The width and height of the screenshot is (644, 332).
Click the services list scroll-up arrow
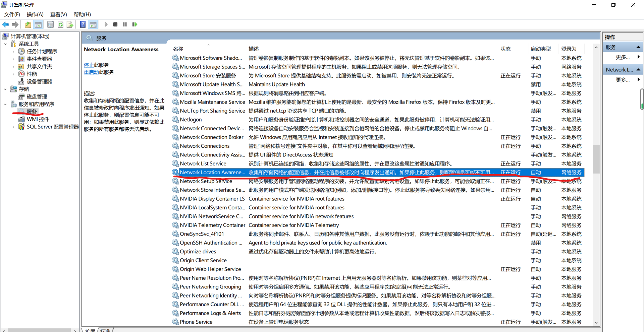[596, 48]
